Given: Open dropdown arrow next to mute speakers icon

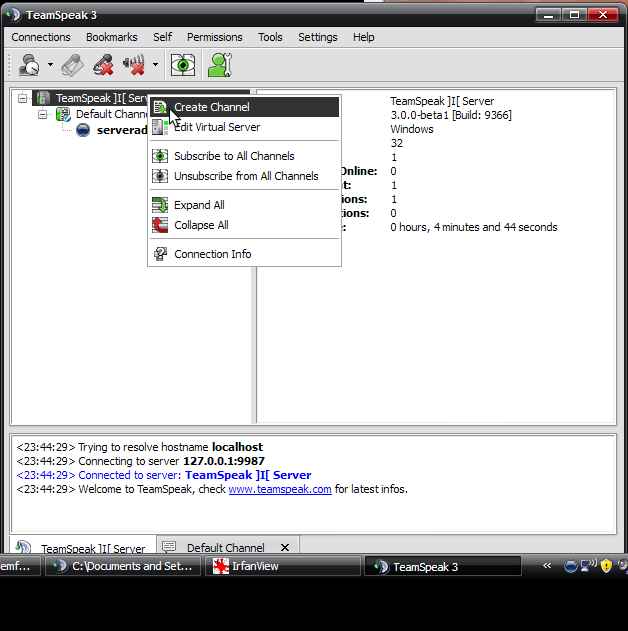Looking at the screenshot, I should (155, 64).
